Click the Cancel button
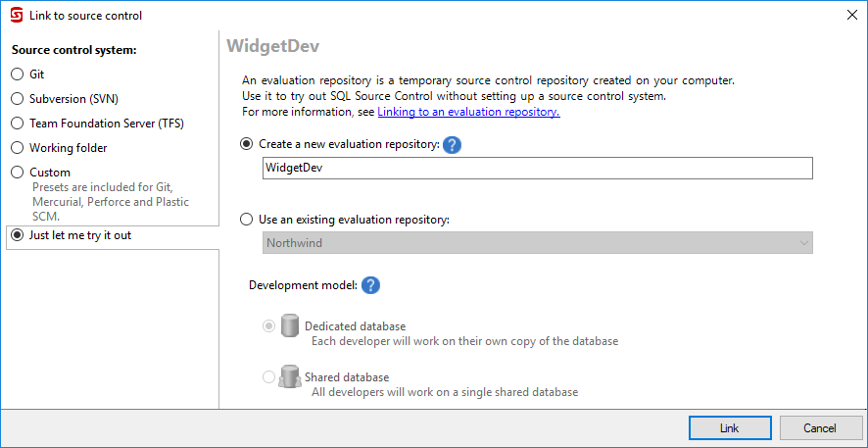 click(x=820, y=428)
